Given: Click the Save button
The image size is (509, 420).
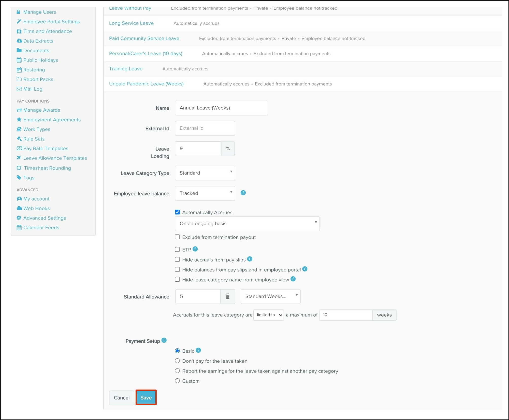Looking at the screenshot, I should coord(146,397).
